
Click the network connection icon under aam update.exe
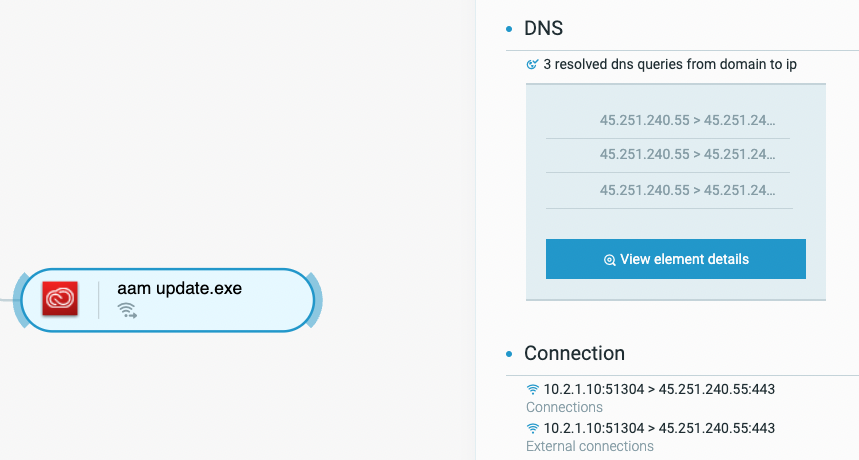coord(127,310)
